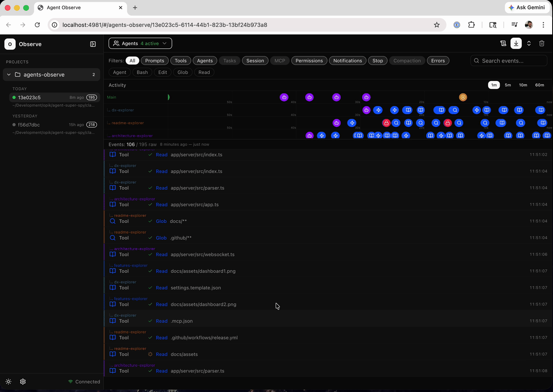Click the download export icon
Image resolution: width=553 pixels, height=392 pixels.
[516, 43]
